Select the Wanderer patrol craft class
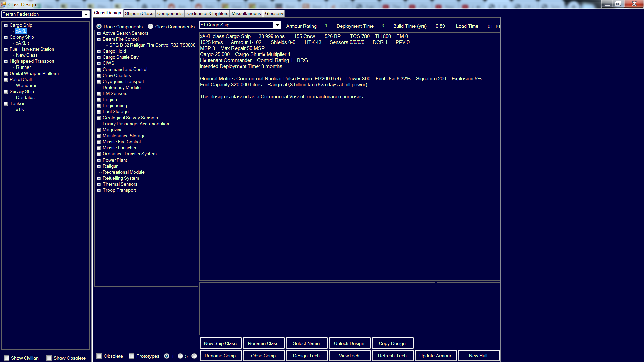 [26, 86]
